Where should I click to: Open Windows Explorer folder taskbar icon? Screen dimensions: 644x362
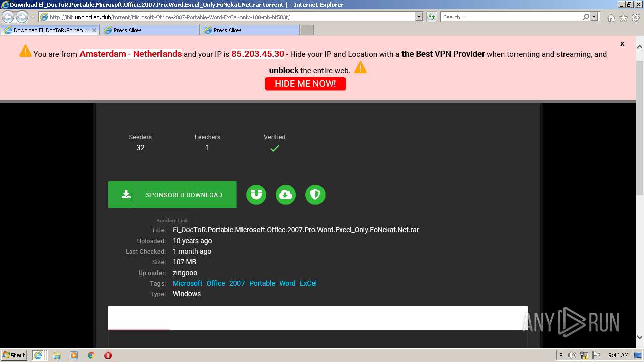(x=57, y=355)
